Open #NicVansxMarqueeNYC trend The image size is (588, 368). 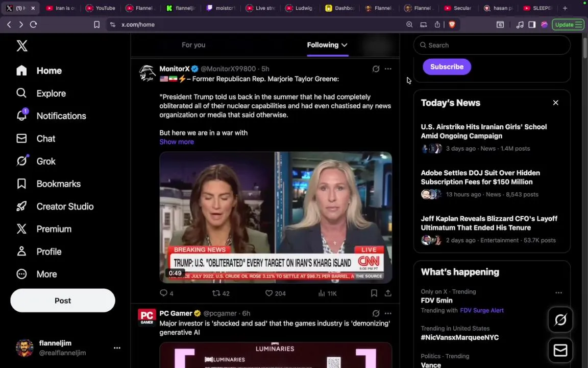(459, 337)
